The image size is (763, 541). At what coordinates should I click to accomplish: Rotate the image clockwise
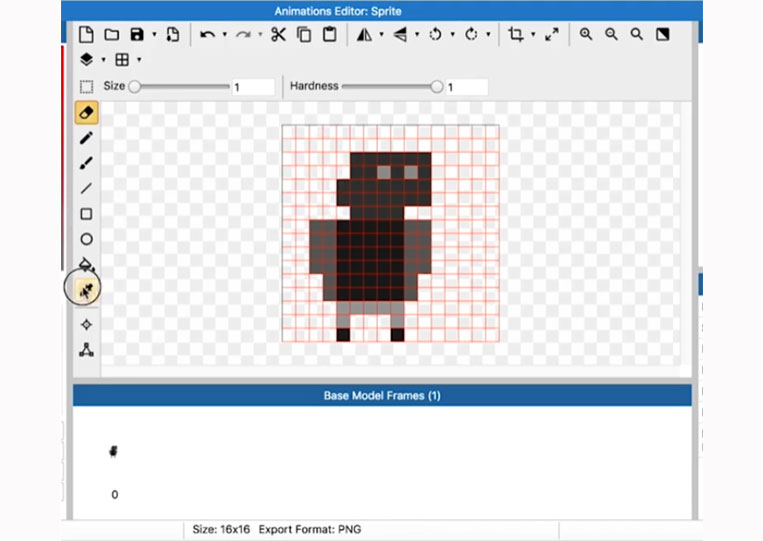pos(471,35)
